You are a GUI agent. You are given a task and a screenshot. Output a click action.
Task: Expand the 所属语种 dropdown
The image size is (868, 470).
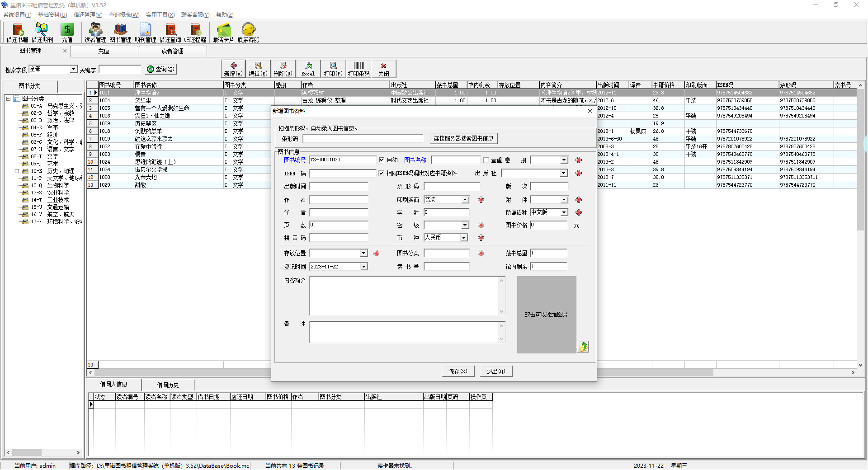tap(564, 212)
